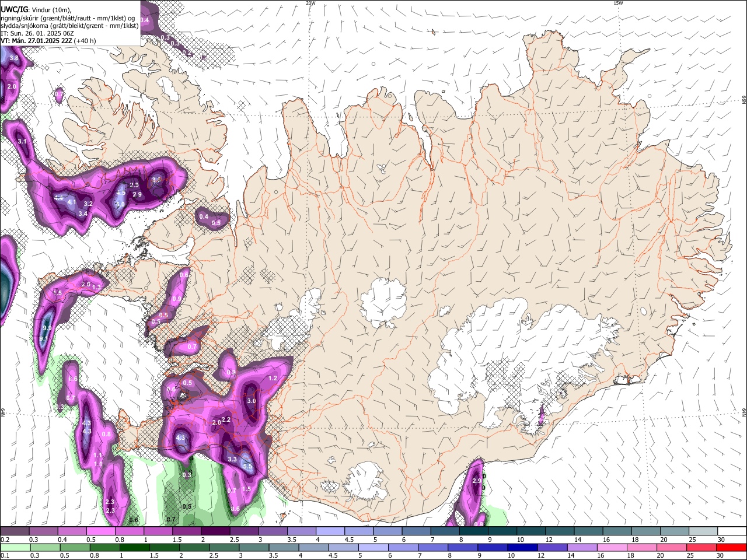Pick the plum 0.2–0.3 legend swatch
The image size is (747, 560).
point(15,531)
